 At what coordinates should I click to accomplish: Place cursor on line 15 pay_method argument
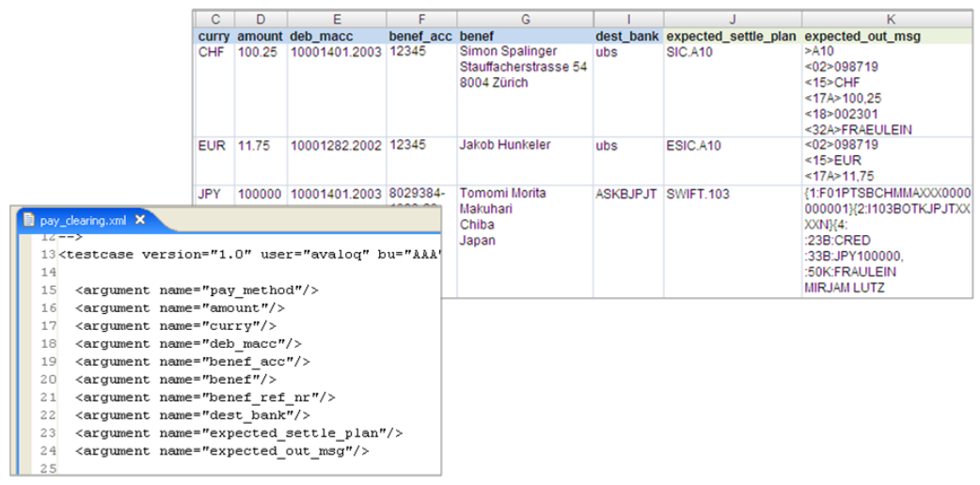tap(198, 290)
